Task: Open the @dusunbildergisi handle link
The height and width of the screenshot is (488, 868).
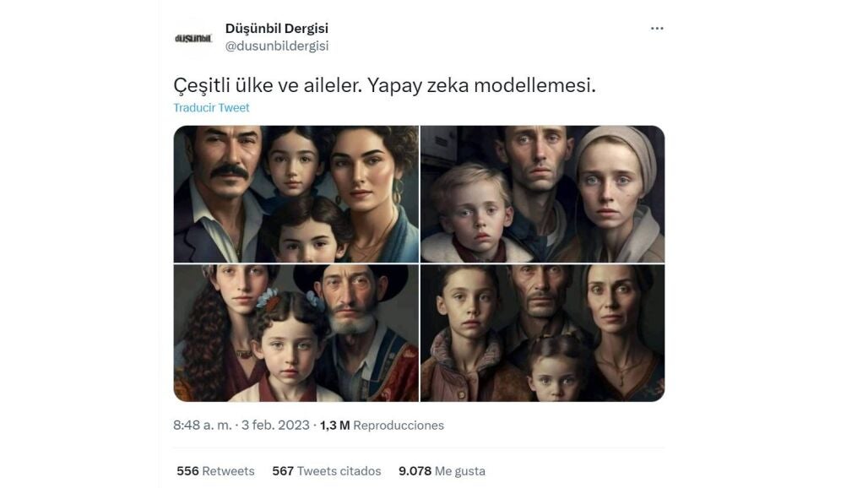Action: click(276, 46)
